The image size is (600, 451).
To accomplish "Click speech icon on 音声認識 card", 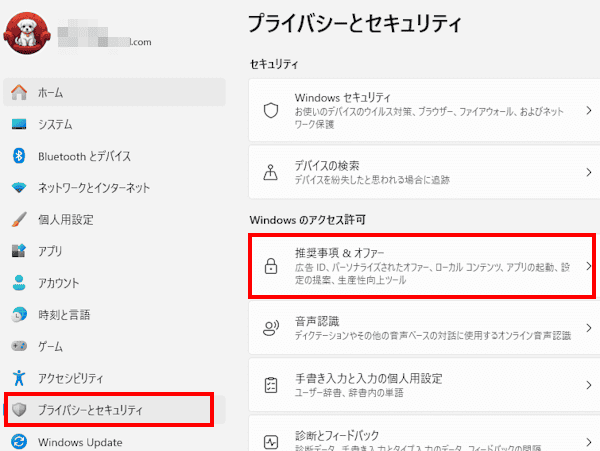I will [271, 327].
